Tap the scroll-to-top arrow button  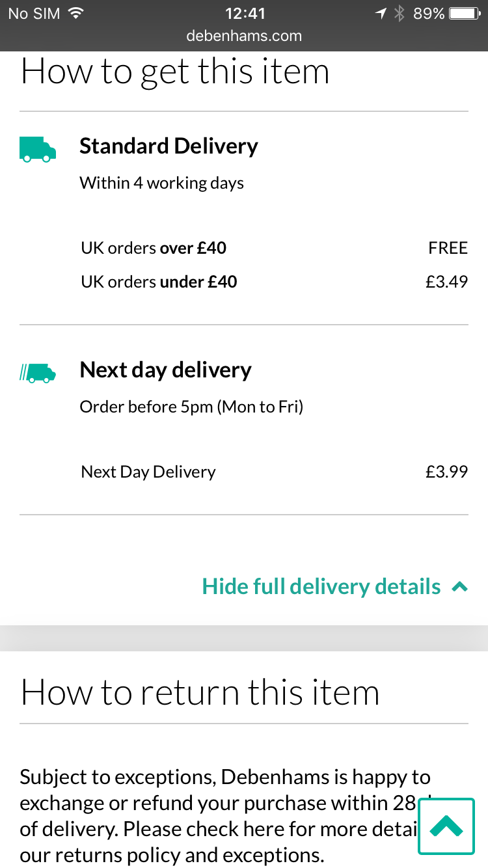click(446, 827)
